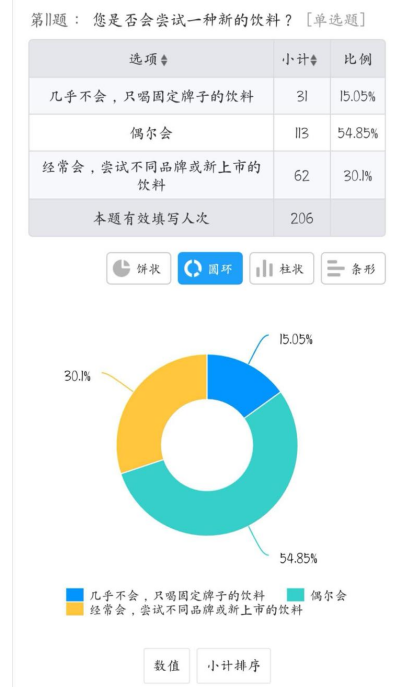The height and width of the screenshot is (687, 411).
Task: Sort by the 小计 column arrows
Action: click(x=313, y=60)
